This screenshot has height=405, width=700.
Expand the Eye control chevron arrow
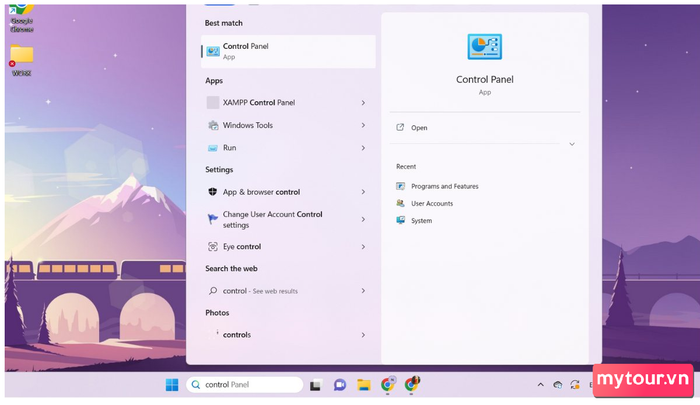click(x=363, y=246)
